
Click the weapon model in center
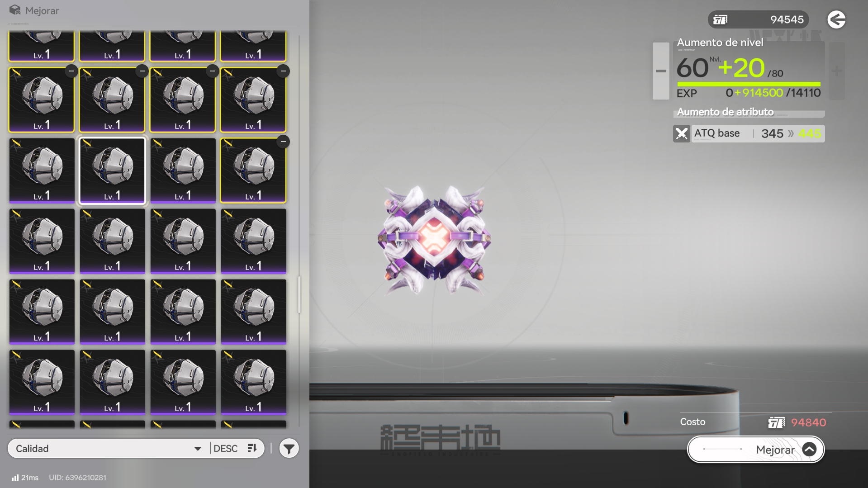coord(434,239)
